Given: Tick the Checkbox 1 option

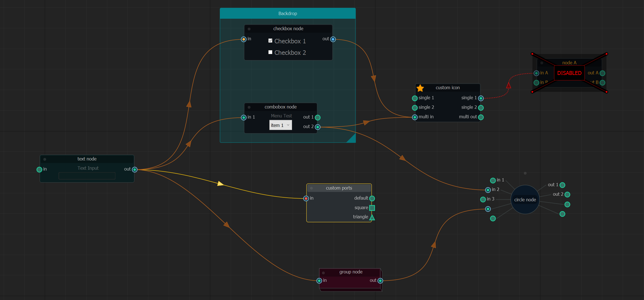Looking at the screenshot, I should (x=270, y=41).
